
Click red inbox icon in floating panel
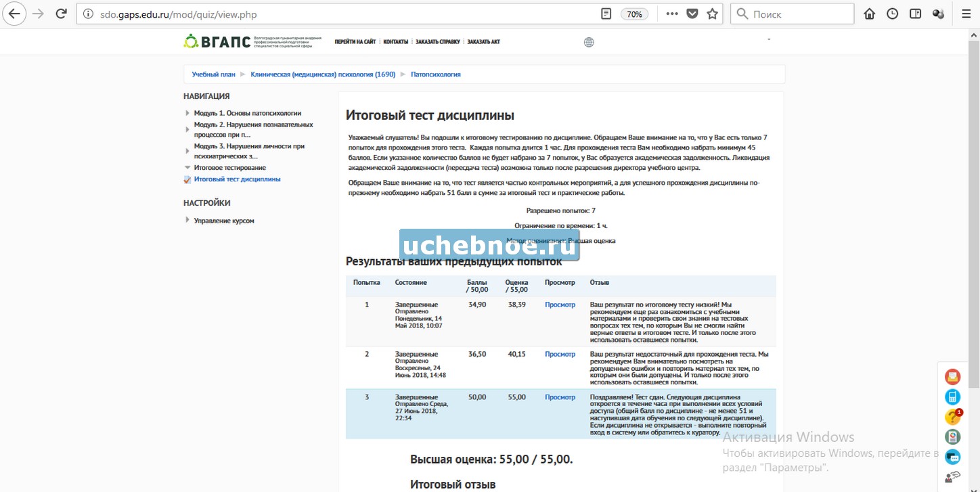[x=952, y=376]
